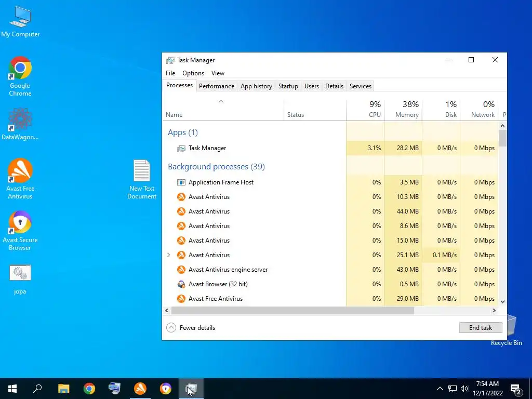Select Avast Antivirus row using 10.3 MB
This screenshot has width=532, height=399.
pos(330,197)
